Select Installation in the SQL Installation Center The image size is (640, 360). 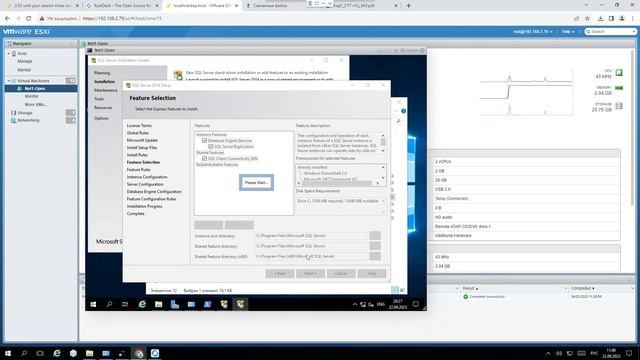click(x=104, y=82)
